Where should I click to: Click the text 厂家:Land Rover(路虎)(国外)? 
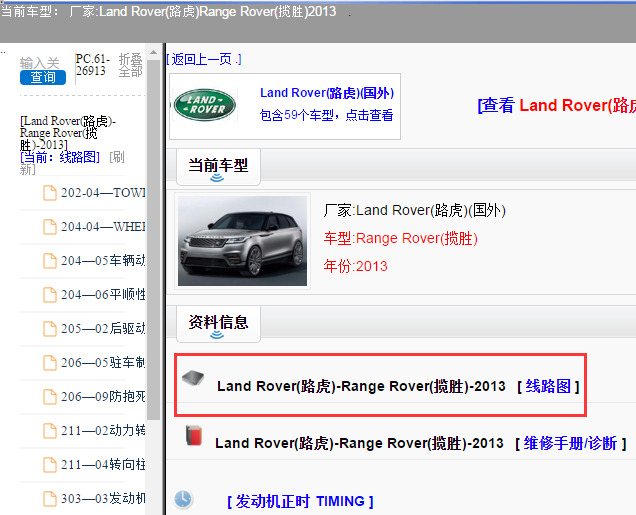pyautogui.click(x=415, y=210)
